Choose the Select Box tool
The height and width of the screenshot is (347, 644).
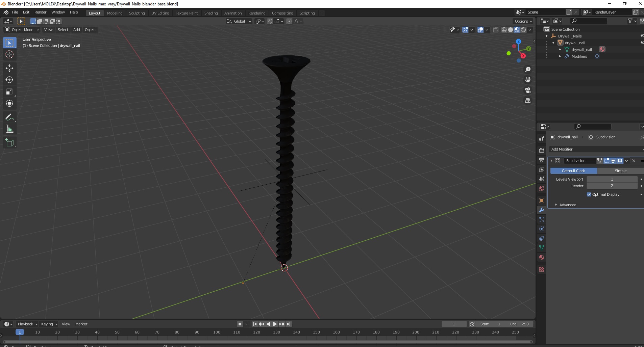coord(9,43)
